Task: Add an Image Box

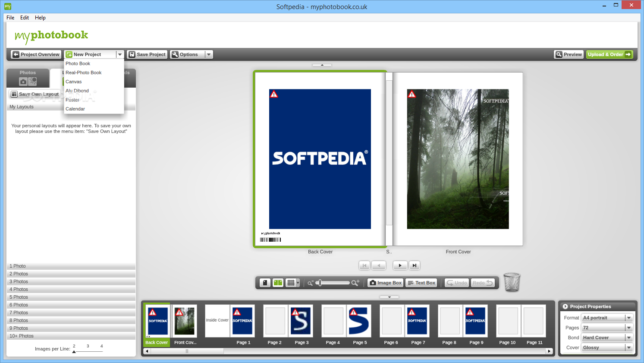Action: [385, 283]
